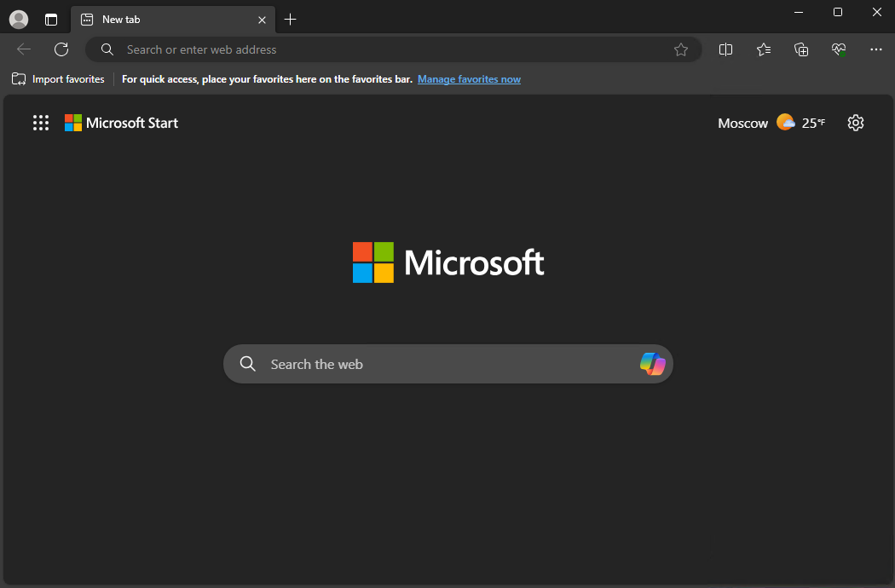Close the New tab tab
895x588 pixels.
coord(262,20)
